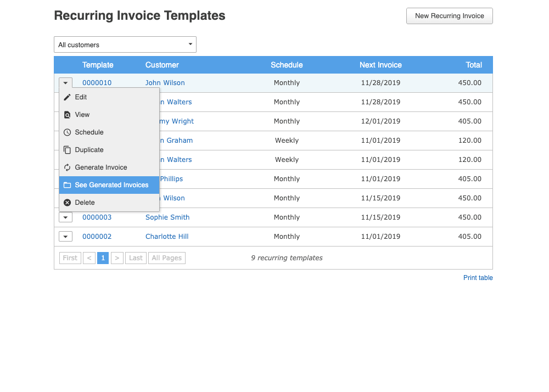Screen dimensions: 549x392
Task: Click the pencil Edit icon in the menu
Action: point(67,97)
